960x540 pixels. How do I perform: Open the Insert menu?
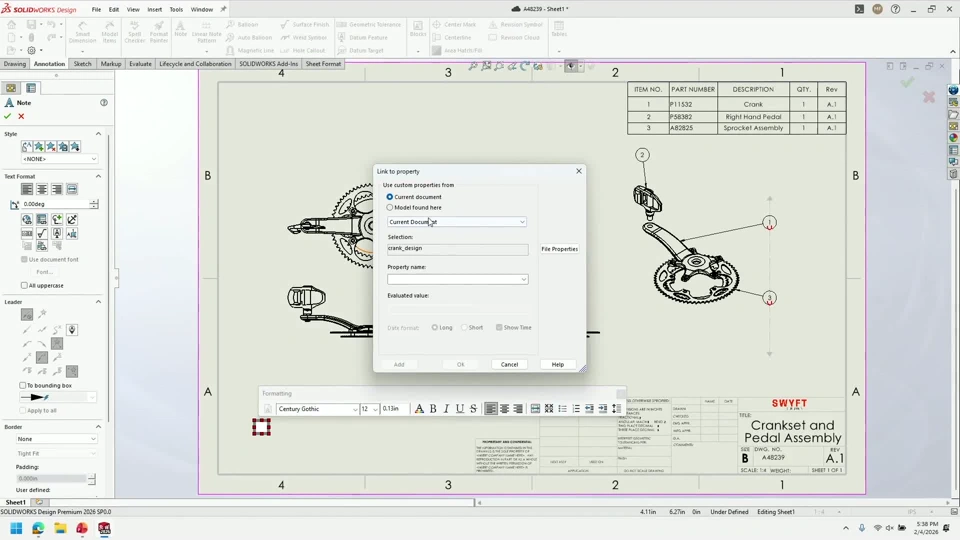[154, 9]
